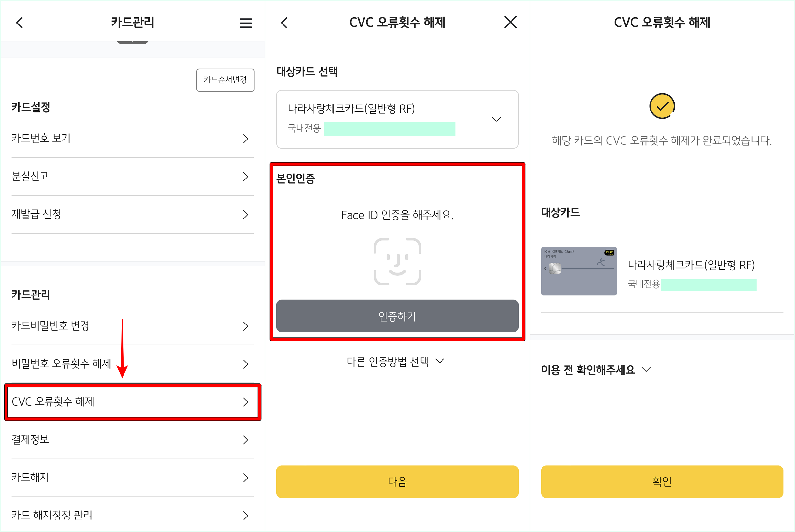Click the chevron next to 재발급 신청

tap(245, 215)
